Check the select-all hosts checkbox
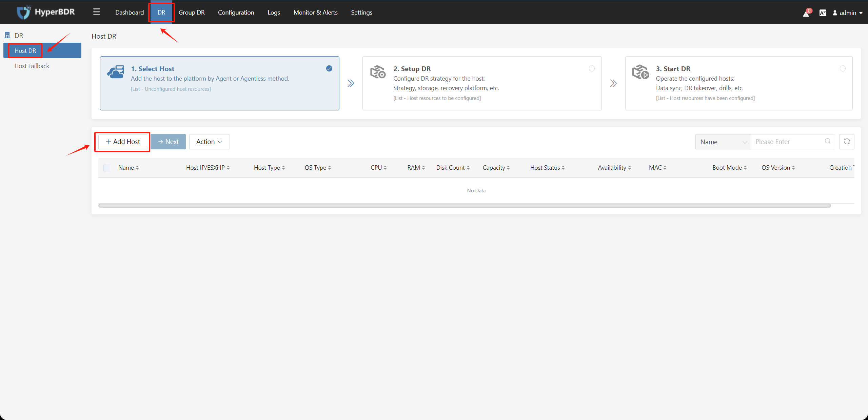The width and height of the screenshot is (868, 420). point(107,167)
